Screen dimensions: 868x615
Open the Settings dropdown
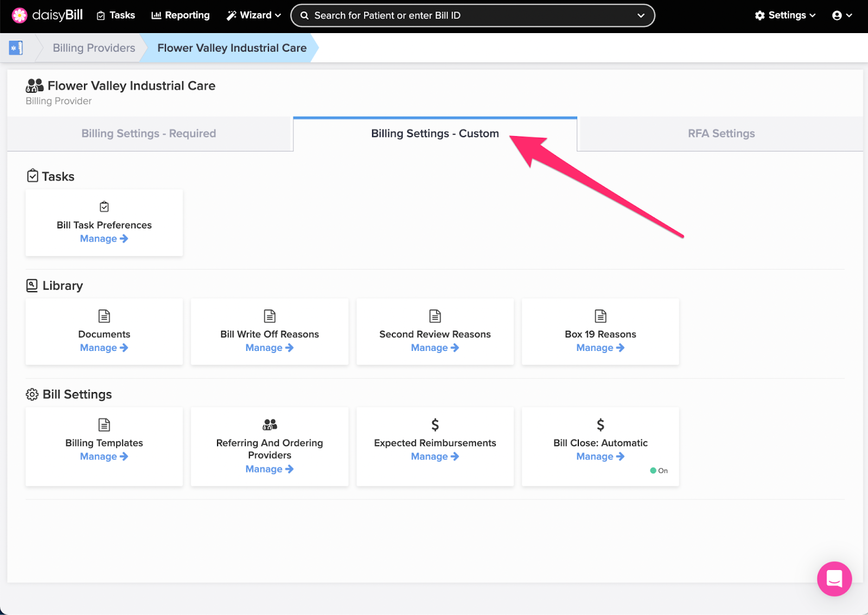[785, 15]
